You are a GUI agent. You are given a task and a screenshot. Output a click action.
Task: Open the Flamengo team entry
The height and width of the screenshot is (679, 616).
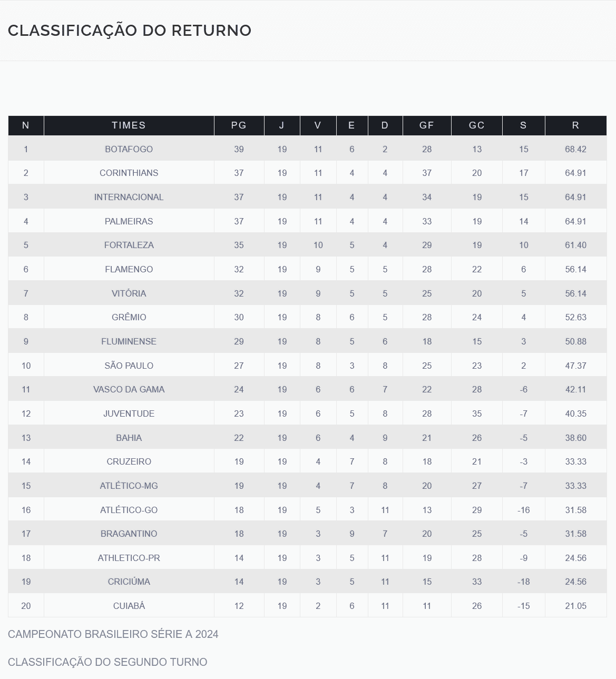coord(129,269)
